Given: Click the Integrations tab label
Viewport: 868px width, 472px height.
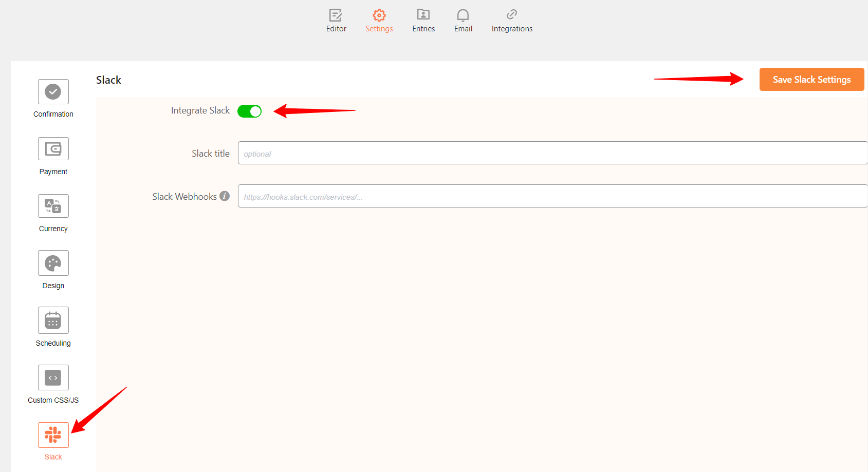Looking at the screenshot, I should click(x=512, y=29).
